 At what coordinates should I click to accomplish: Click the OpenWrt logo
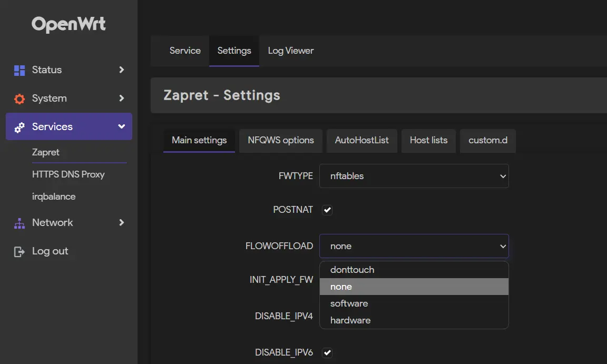[68, 24]
